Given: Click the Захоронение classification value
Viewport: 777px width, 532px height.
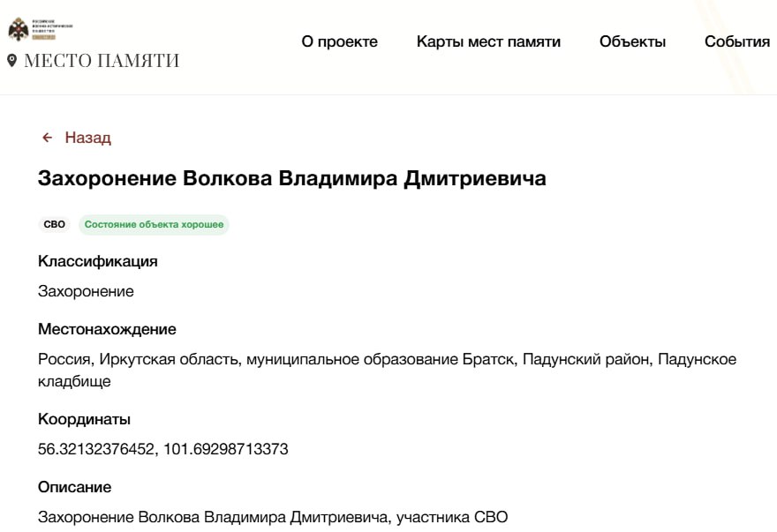Looking at the screenshot, I should click(86, 291).
